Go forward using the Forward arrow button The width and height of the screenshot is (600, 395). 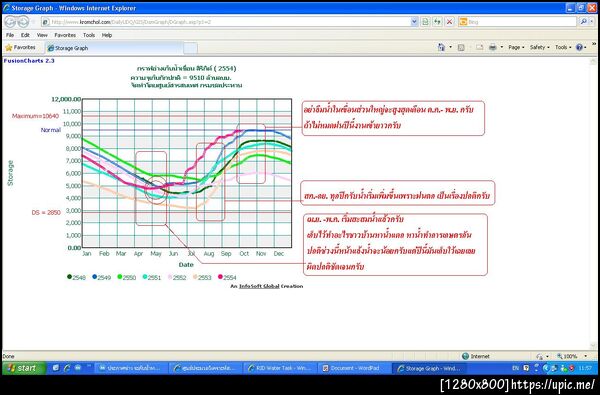[23, 22]
